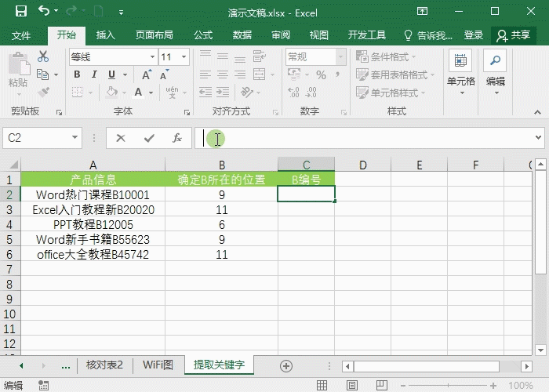Click the Decrease Decimal icon

pyautogui.click(x=311, y=93)
